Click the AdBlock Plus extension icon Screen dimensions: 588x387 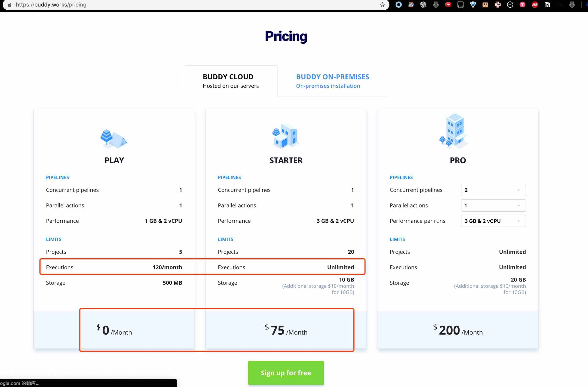click(535, 5)
